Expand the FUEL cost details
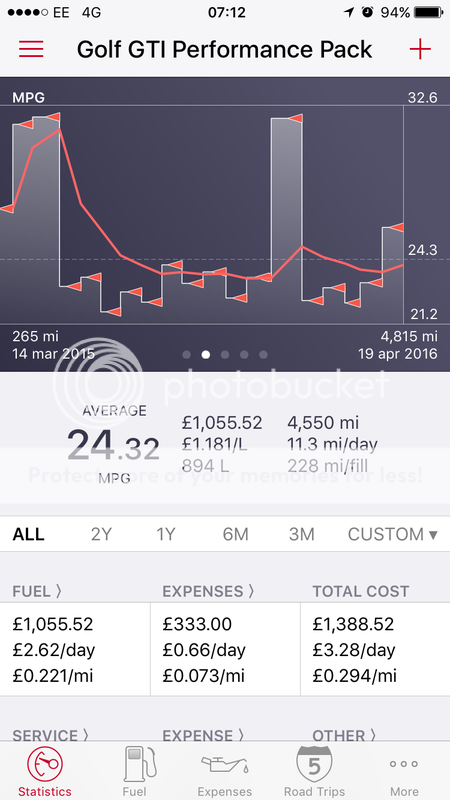 [37, 591]
